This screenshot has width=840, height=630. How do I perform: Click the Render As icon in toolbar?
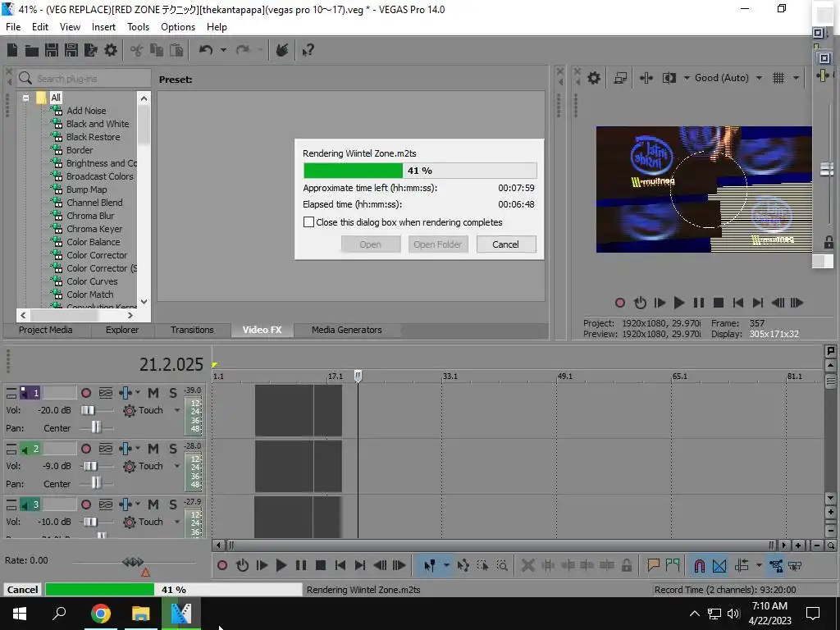click(x=90, y=50)
